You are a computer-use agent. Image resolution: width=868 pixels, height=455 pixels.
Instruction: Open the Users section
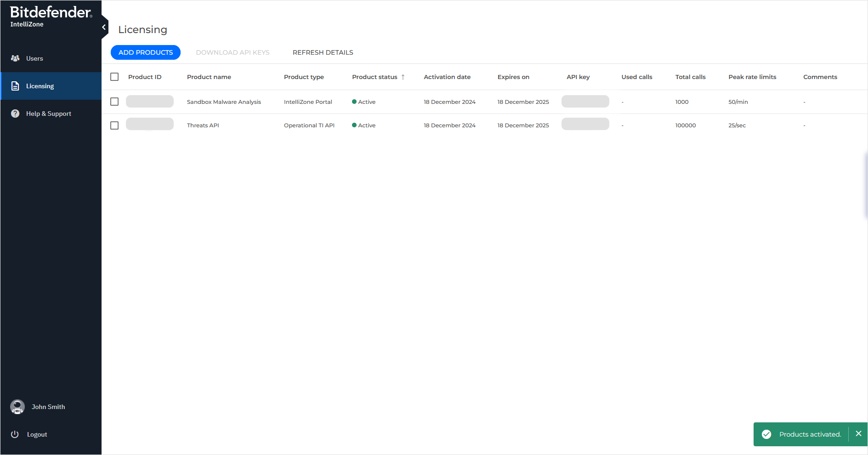pyautogui.click(x=34, y=58)
